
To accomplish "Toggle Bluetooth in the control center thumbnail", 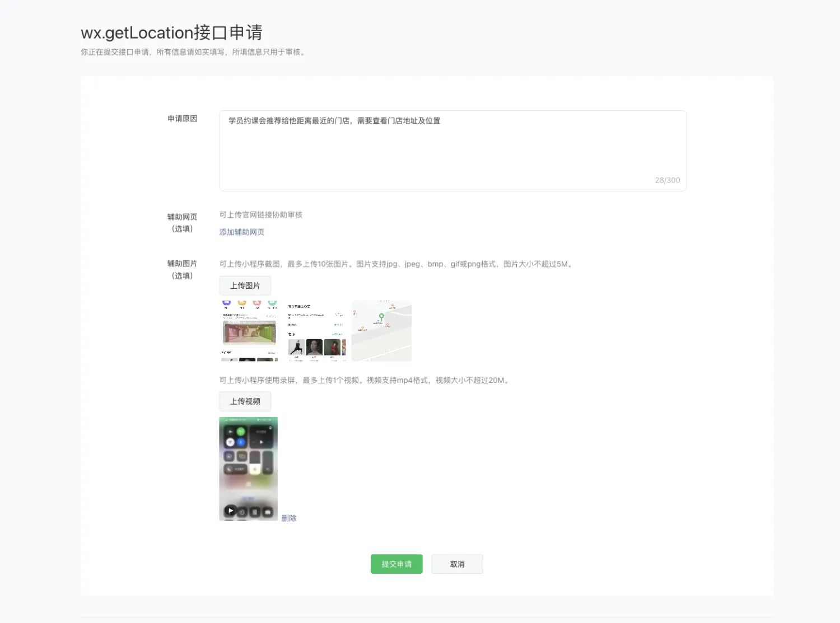I will (241, 442).
